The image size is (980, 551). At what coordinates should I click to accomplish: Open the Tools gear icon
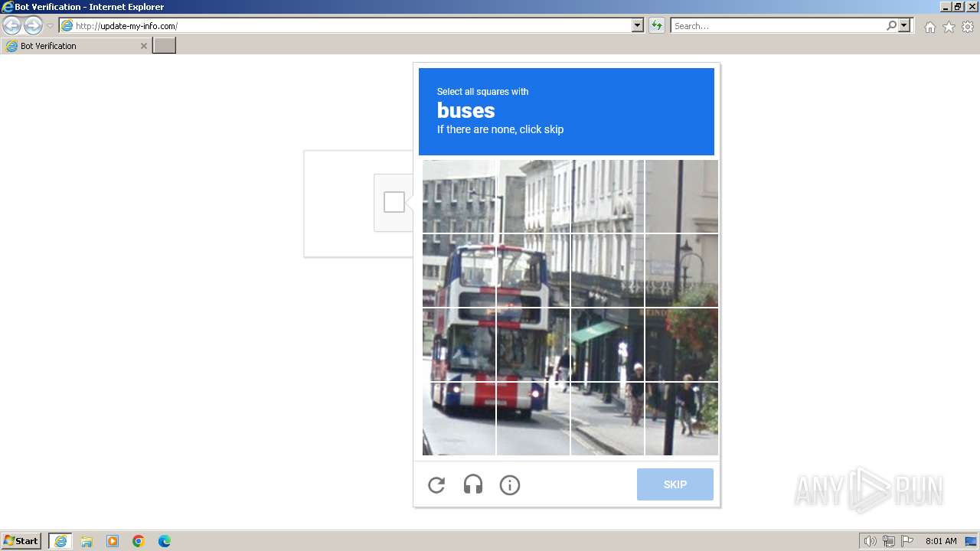coord(968,27)
